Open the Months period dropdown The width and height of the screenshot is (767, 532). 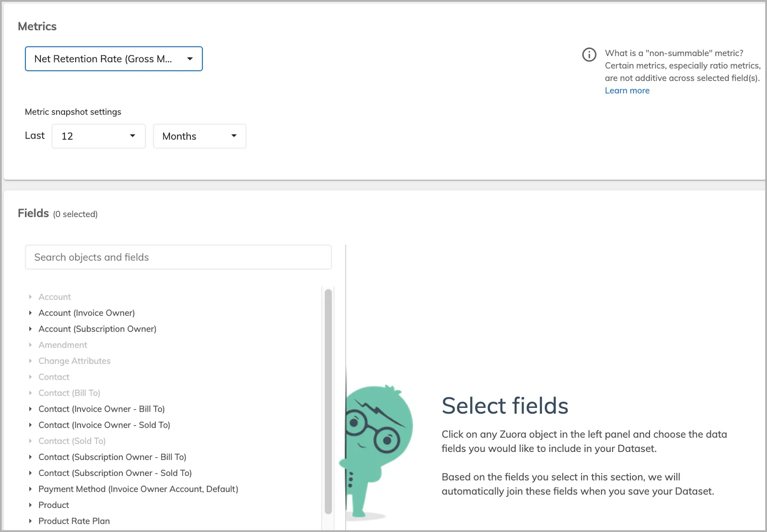pos(199,136)
